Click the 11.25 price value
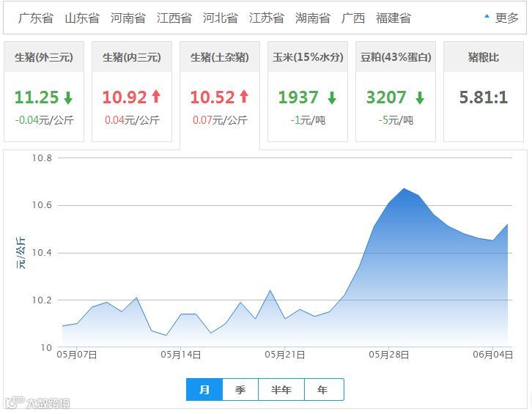Viewport: 532px width, 414px height. tap(37, 97)
